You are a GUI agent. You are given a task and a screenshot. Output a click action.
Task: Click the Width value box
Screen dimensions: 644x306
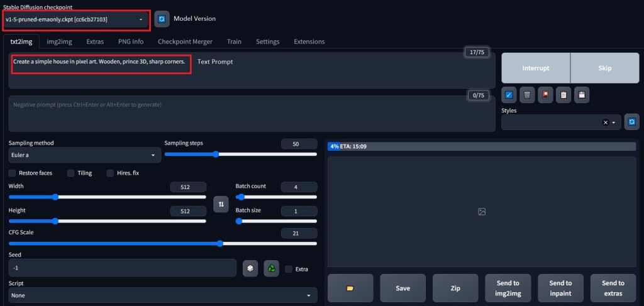pos(188,187)
